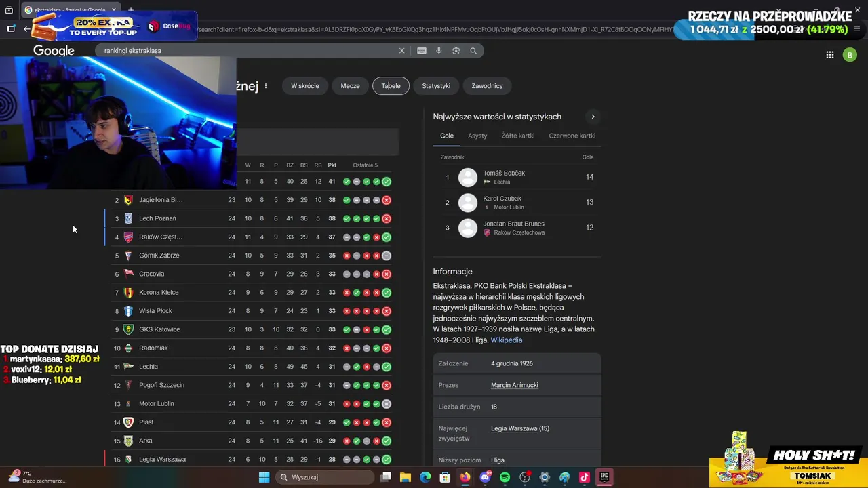Open the three-dot menu beside league title
The height and width of the screenshot is (488, 868).
(x=266, y=86)
